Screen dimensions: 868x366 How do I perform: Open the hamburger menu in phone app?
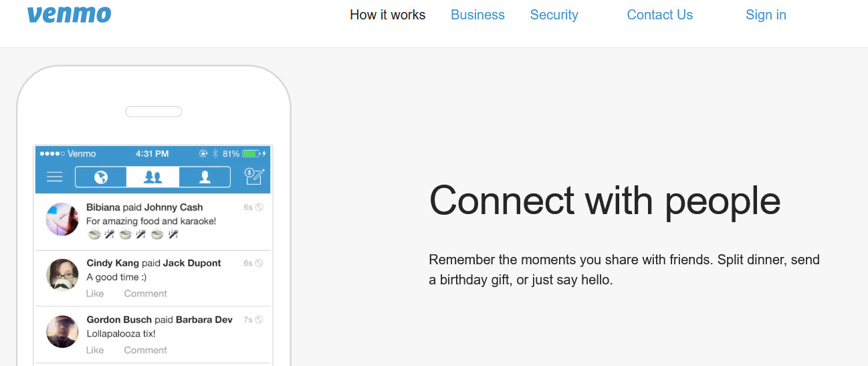pos(54,177)
